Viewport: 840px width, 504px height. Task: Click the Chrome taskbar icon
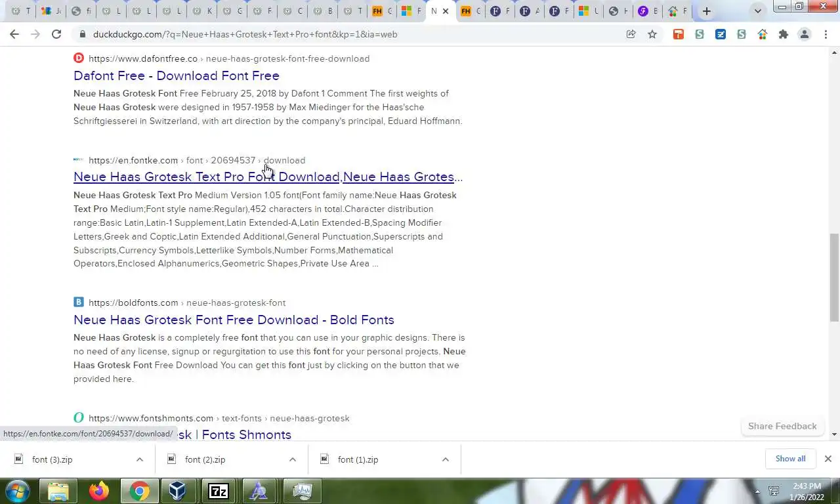[139, 491]
